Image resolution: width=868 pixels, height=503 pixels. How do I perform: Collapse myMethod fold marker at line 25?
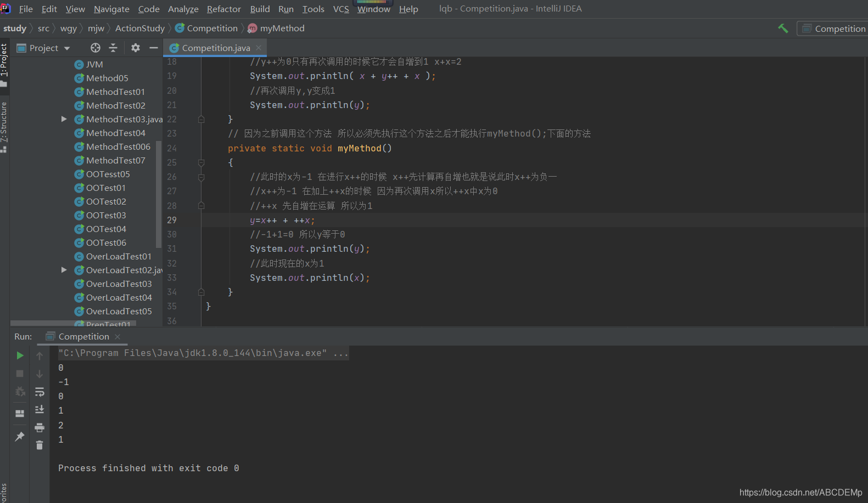(201, 162)
